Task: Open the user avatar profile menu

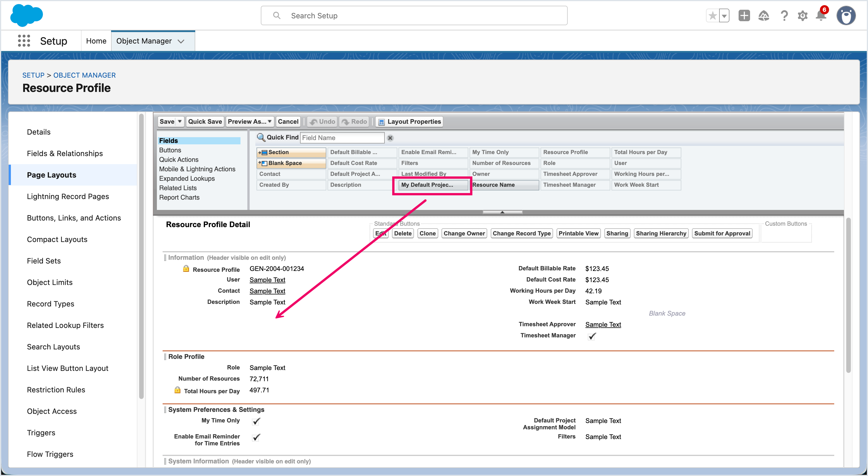Action: pos(846,15)
